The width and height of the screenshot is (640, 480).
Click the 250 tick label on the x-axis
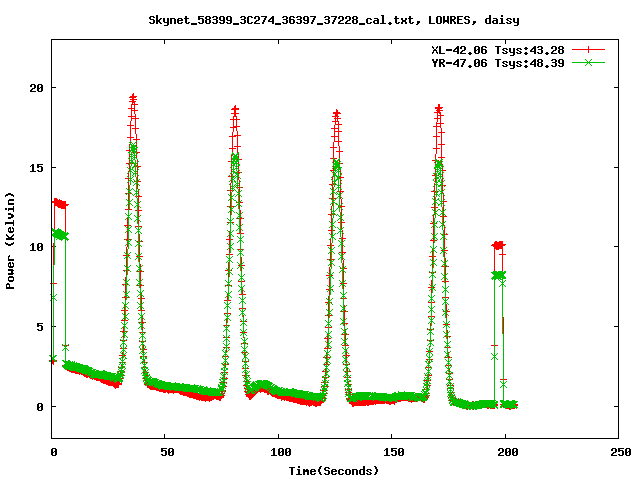[618, 453]
